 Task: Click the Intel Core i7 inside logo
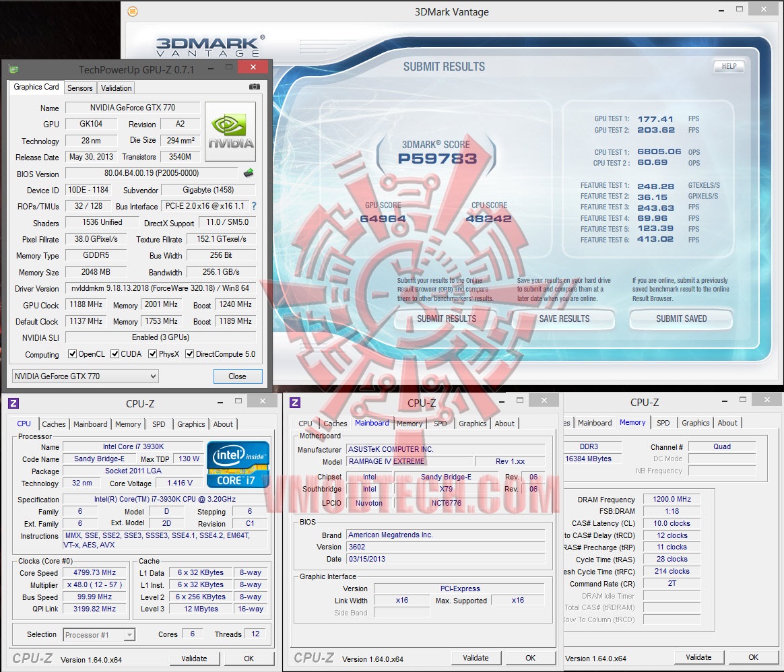(x=238, y=465)
